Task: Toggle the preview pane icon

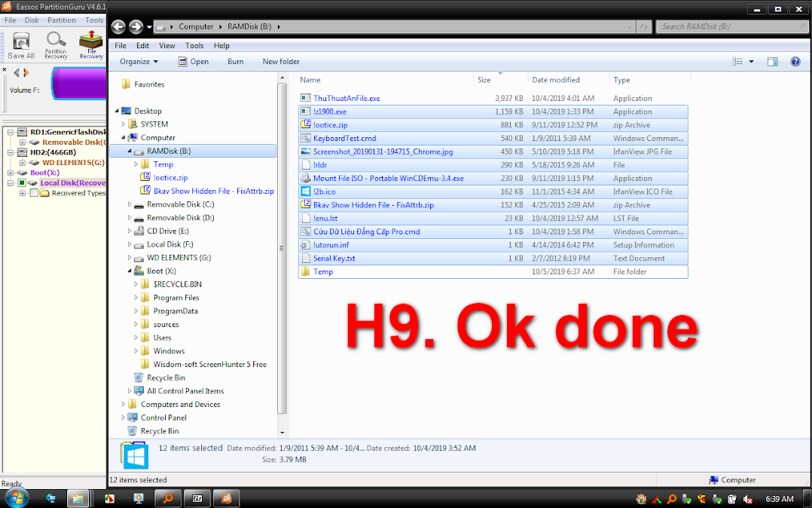Action: click(772, 62)
